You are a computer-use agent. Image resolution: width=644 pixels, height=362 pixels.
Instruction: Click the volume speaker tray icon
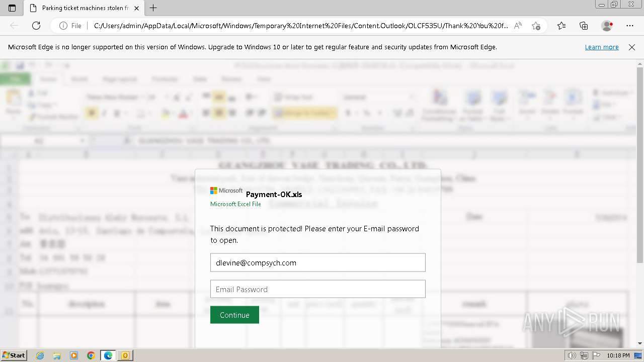tap(573, 355)
